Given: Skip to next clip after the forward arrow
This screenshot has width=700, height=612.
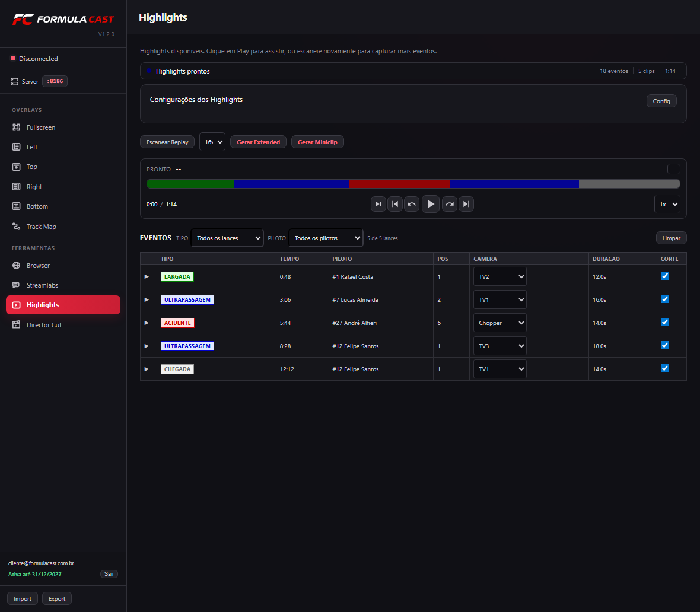Looking at the screenshot, I should (x=466, y=204).
